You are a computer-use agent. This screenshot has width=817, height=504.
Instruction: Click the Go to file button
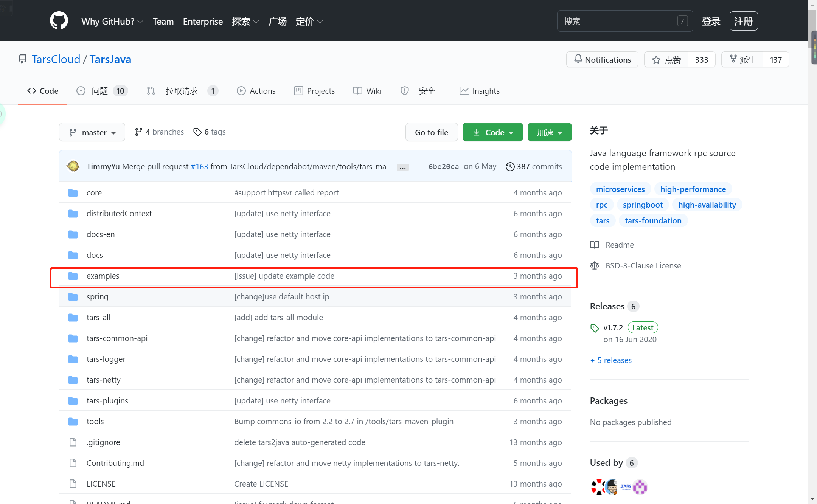[431, 132]
